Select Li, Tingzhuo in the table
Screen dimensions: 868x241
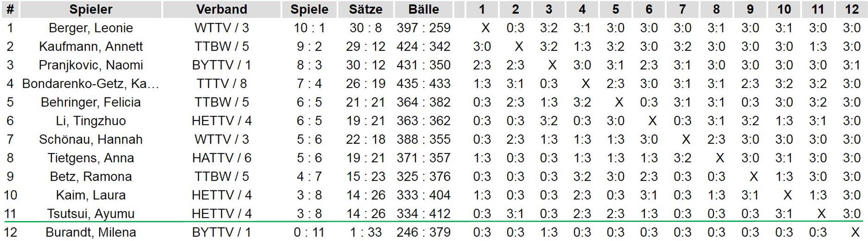click(x=91, y=121)
